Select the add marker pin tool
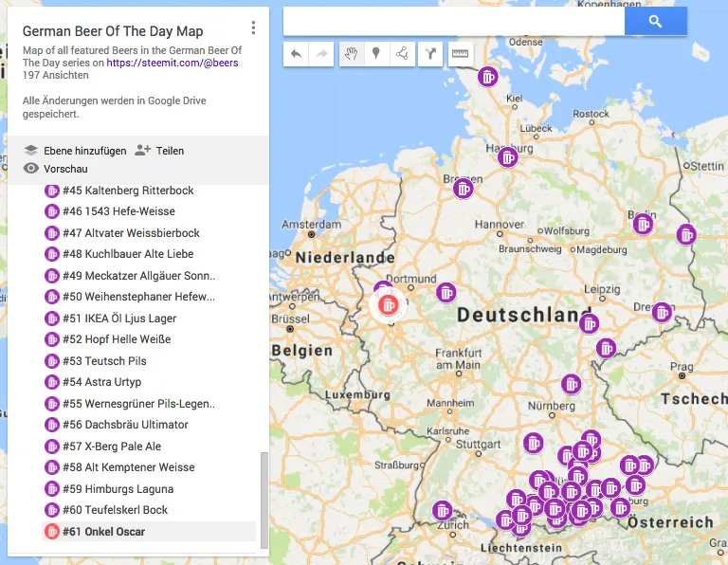This screenshot has width=728, height=565. [376, 54]
